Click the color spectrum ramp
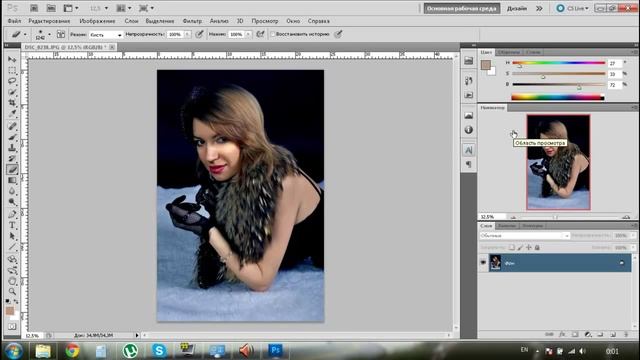This screenshot has height=360, width=640. (x=558, y=97)
